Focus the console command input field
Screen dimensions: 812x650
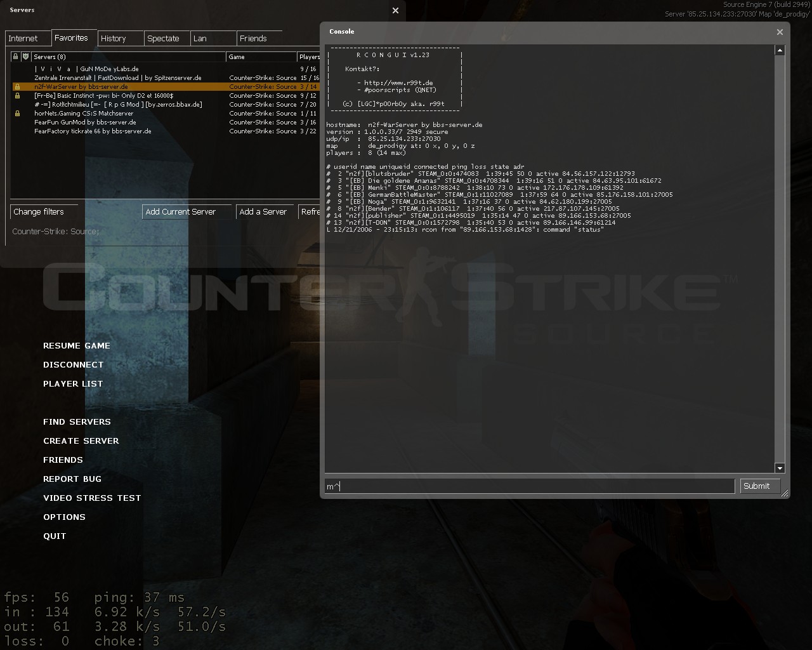529,486
